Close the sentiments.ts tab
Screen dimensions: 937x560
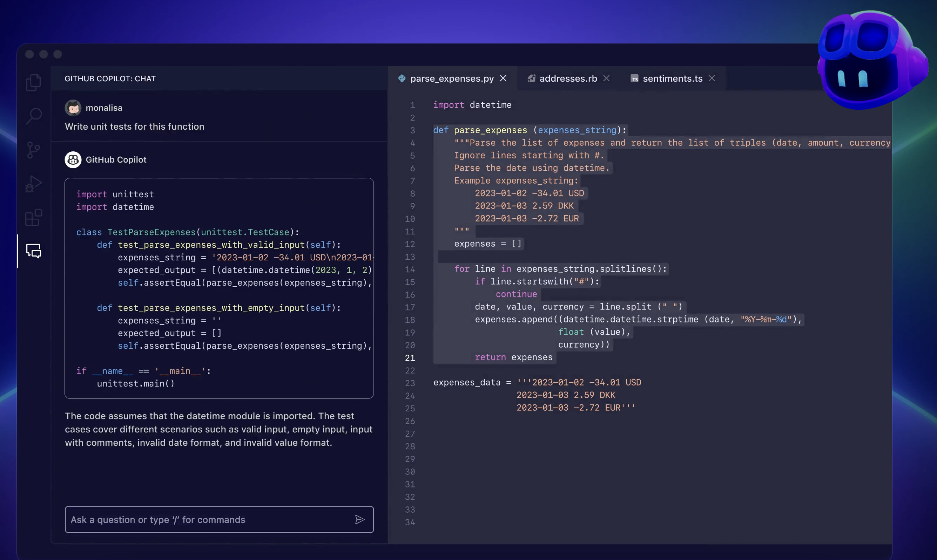coord(712,78)
